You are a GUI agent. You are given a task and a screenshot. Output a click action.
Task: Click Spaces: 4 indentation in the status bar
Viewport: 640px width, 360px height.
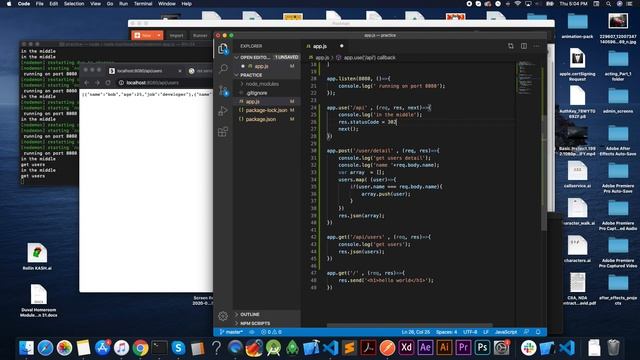click(446, 332)
